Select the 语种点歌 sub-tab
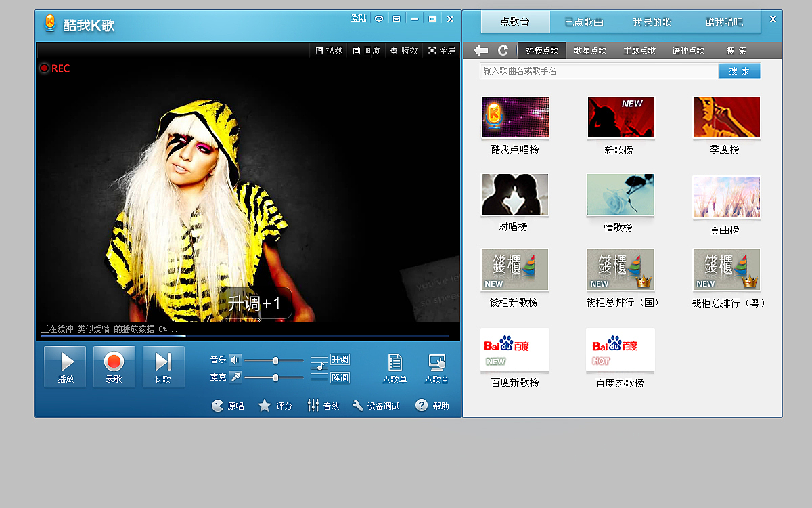 click(688, 51)
